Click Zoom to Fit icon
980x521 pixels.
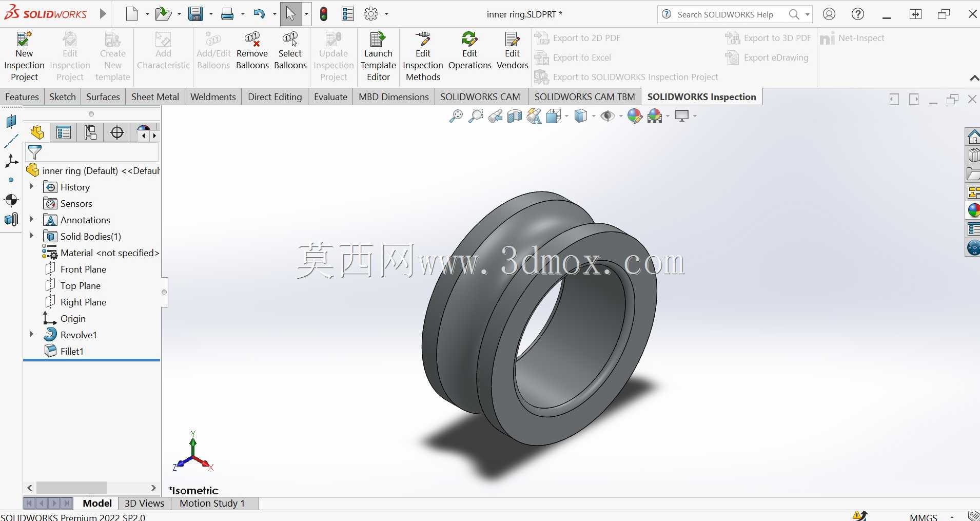(x=456, y=117)
